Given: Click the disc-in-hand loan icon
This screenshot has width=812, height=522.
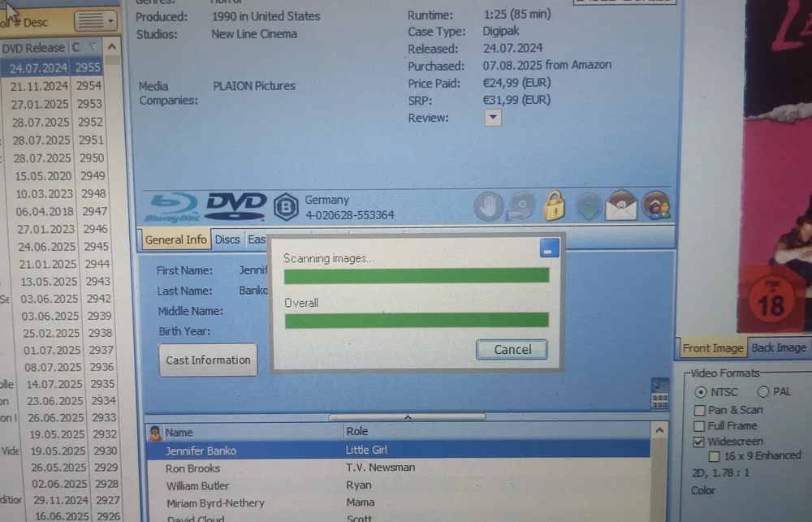Looking at the screenshot, I should [521, 206].
